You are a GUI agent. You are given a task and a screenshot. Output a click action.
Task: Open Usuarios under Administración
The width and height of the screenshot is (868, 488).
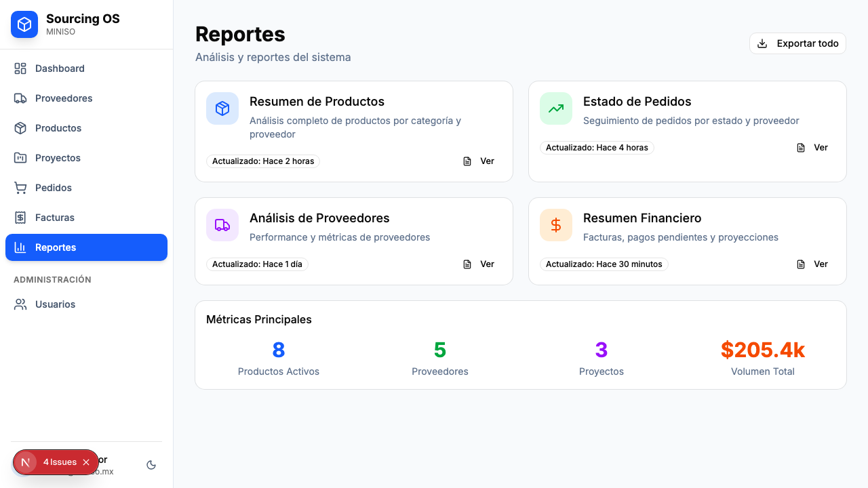(x=86, y=304)
